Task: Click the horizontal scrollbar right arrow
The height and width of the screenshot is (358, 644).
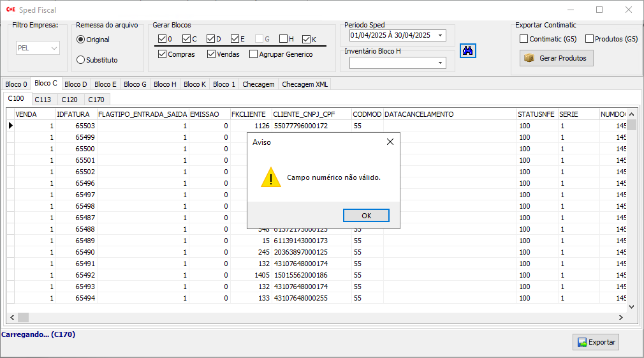Action: tap(621, 317)
